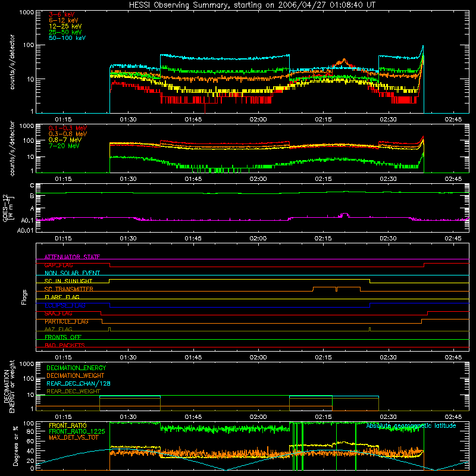Click the DECIMATION_ENERGY legend entry
This screenshot has width=476, height=476.
76,368
